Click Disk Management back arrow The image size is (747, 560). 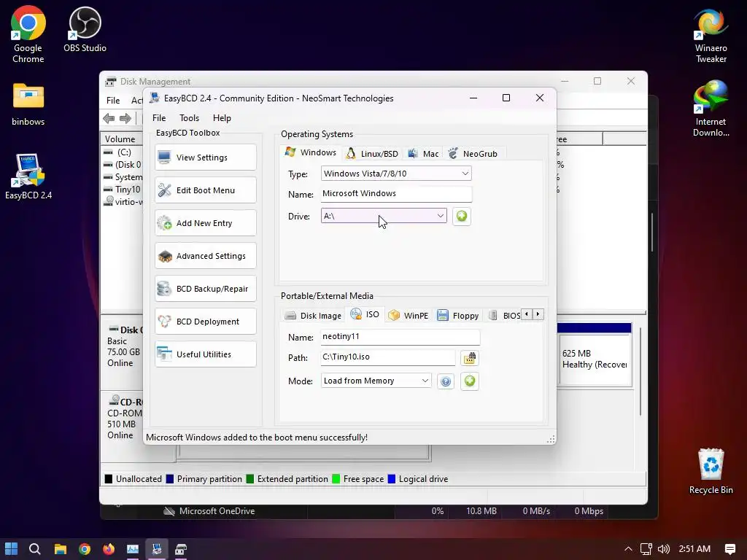(x=109, y=118)
